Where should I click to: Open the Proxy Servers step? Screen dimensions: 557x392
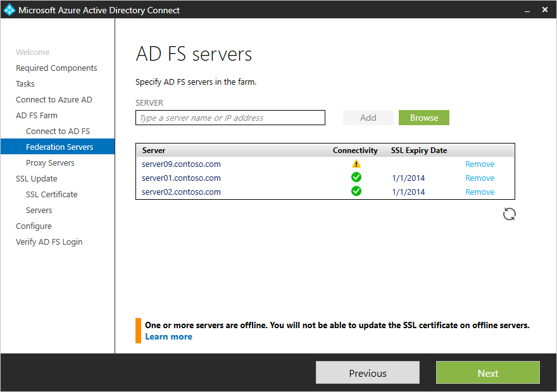coord(49,162)
